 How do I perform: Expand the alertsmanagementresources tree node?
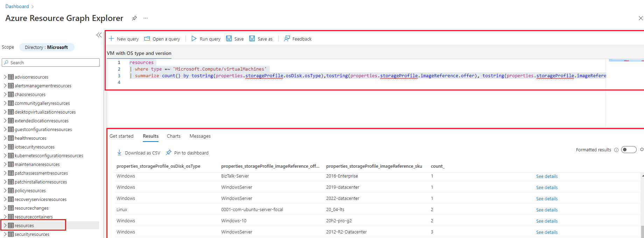5,86
